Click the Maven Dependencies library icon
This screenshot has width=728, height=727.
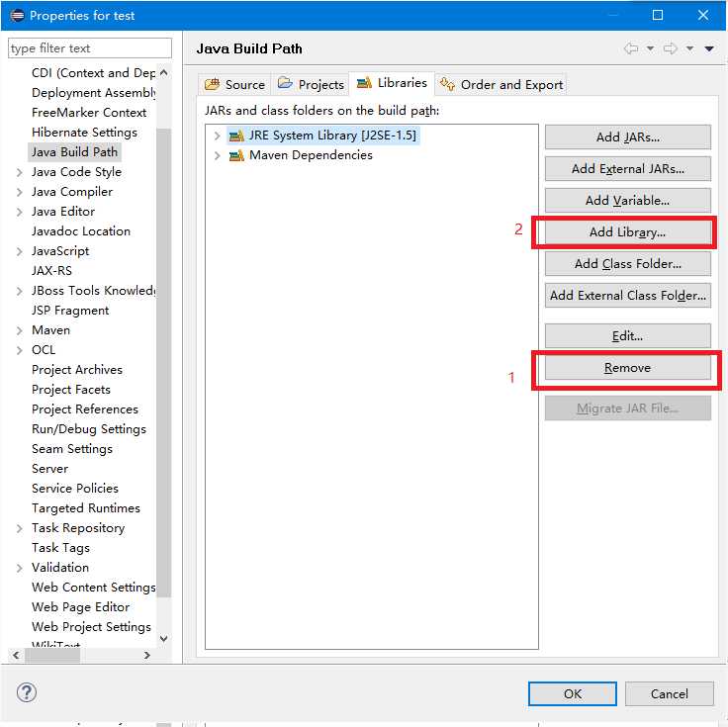pyautogui.click(x=236, y=155)
